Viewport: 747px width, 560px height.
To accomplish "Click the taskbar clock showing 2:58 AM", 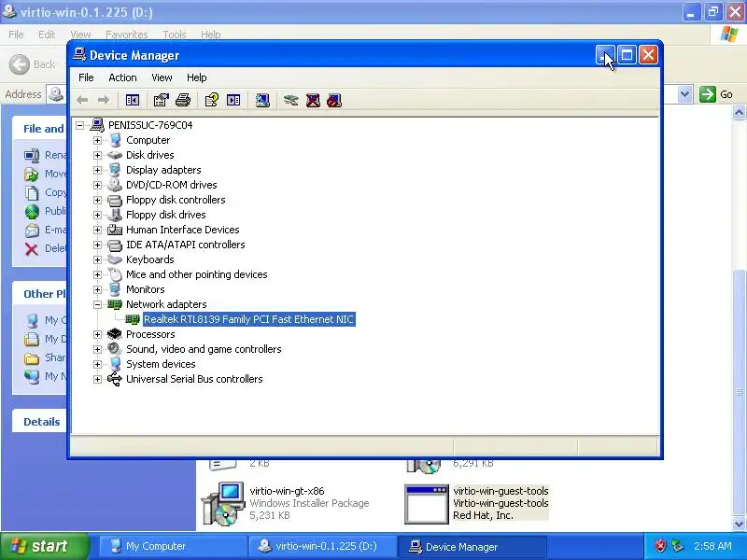I will tap(712, 546).
